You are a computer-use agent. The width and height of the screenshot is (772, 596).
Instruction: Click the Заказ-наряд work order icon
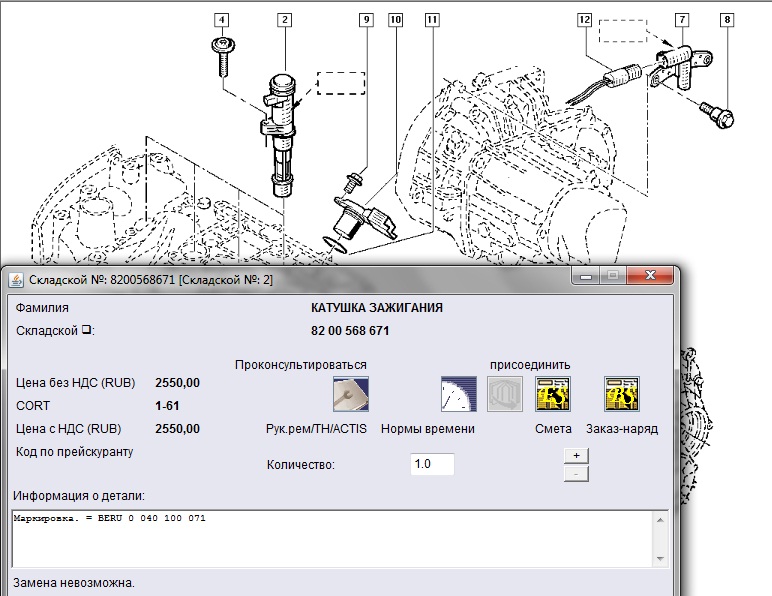(x=621, y=395)
